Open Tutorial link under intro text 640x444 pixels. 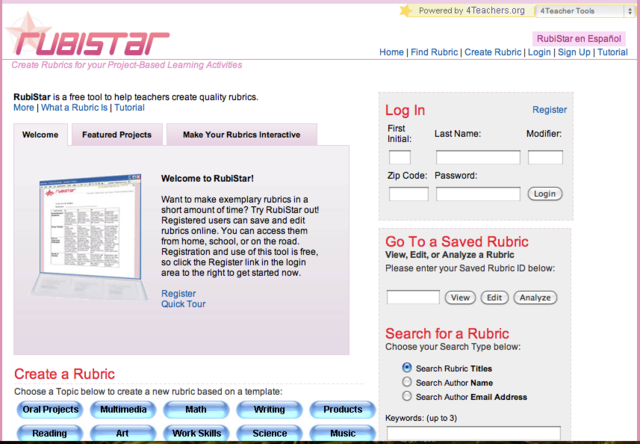pos(129,107)
